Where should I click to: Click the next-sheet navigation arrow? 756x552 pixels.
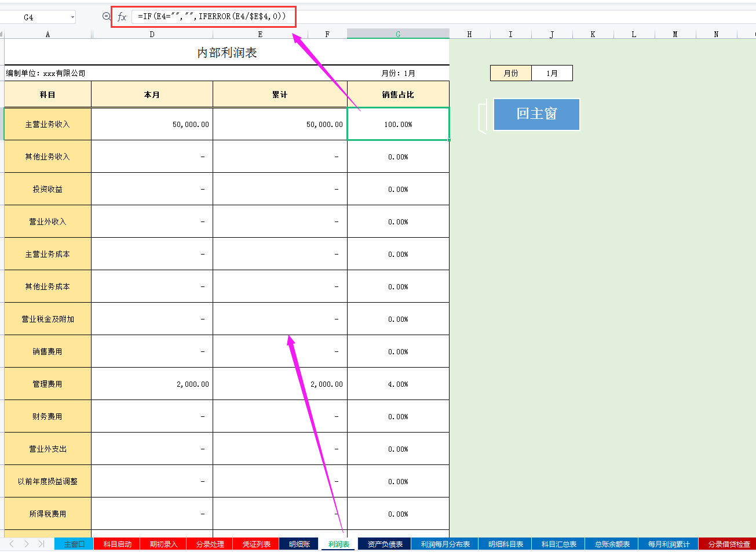click(x=27, y=544)
